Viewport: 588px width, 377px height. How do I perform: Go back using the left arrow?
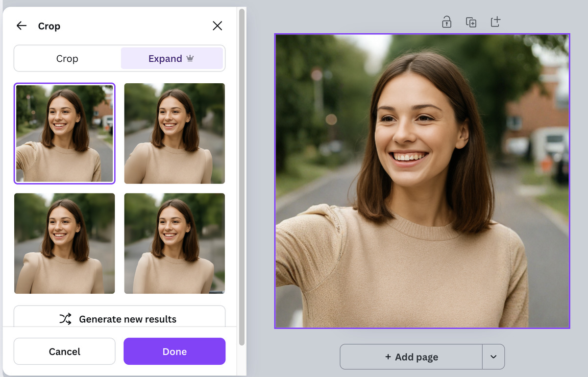click(22, 26)
